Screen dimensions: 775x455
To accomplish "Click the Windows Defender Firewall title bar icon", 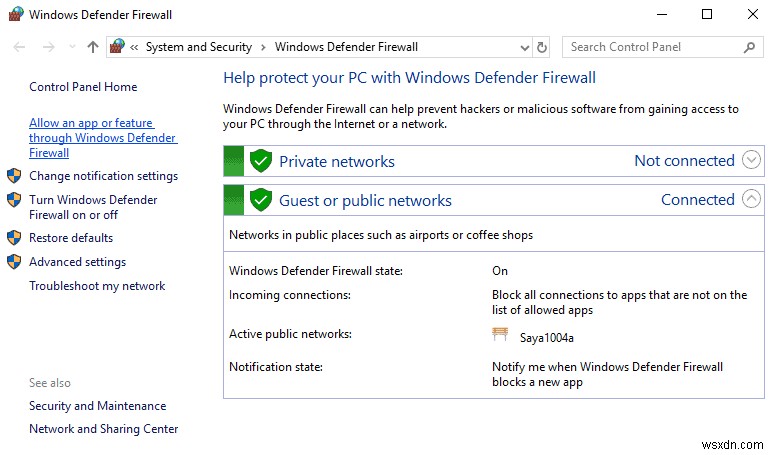I will pos(16,14).
